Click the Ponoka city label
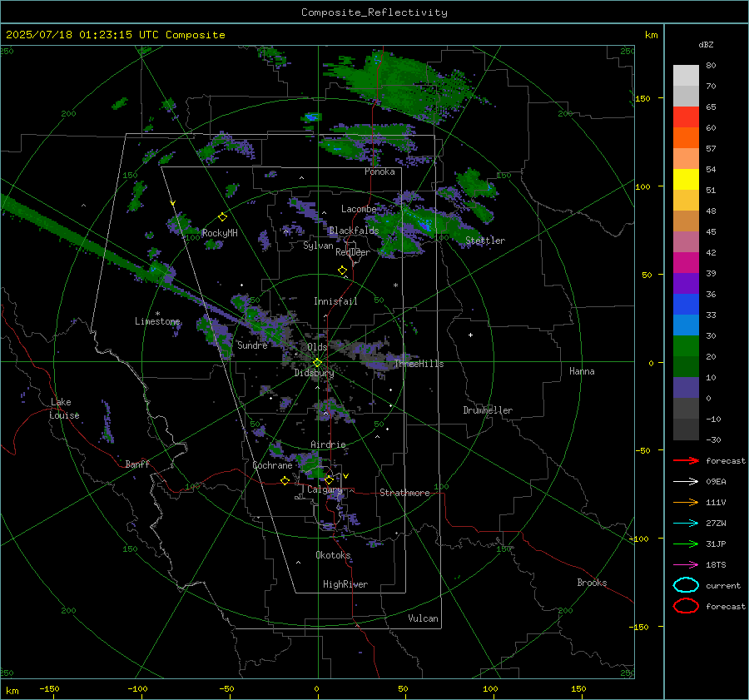749x700 pixels. pos(379,172)
